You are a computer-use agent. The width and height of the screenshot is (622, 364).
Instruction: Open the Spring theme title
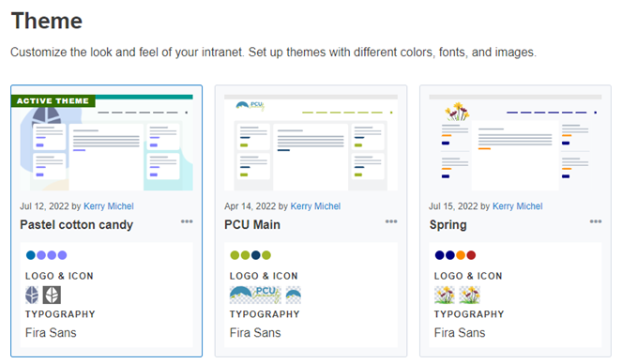(x=448, y=225)
